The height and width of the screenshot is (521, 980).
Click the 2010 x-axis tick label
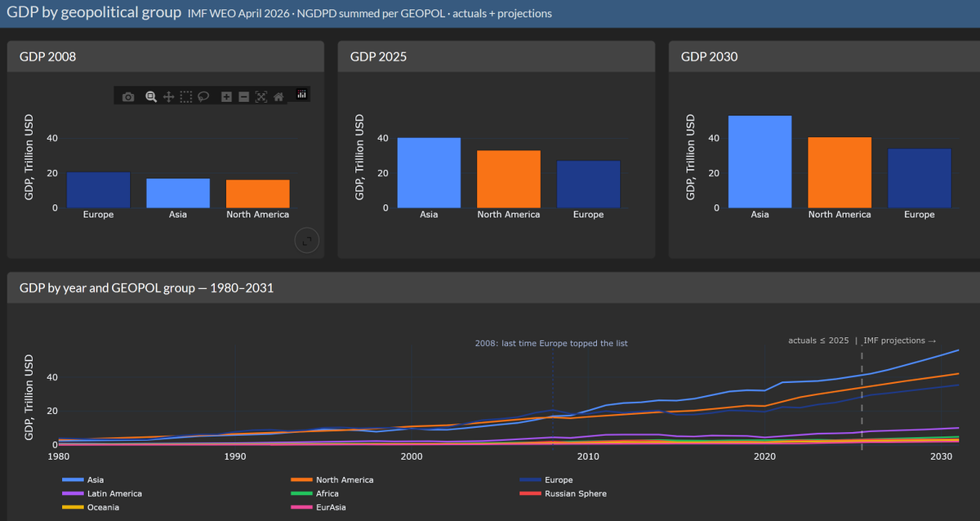(588, 456)
